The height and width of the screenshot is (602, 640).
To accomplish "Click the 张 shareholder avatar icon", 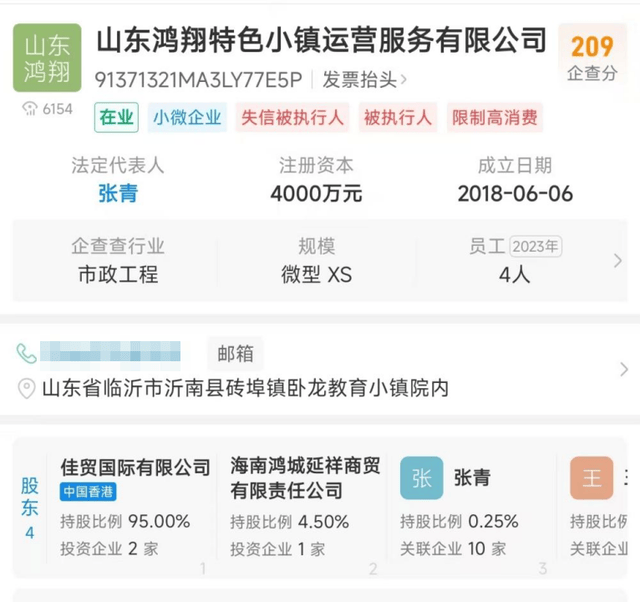I will point(421,478).
